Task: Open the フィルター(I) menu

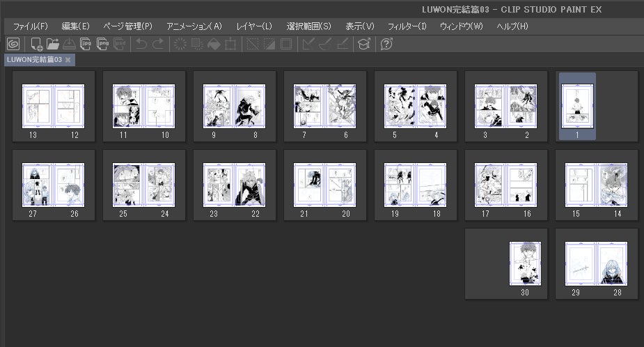Action: (x=407, y=26)
